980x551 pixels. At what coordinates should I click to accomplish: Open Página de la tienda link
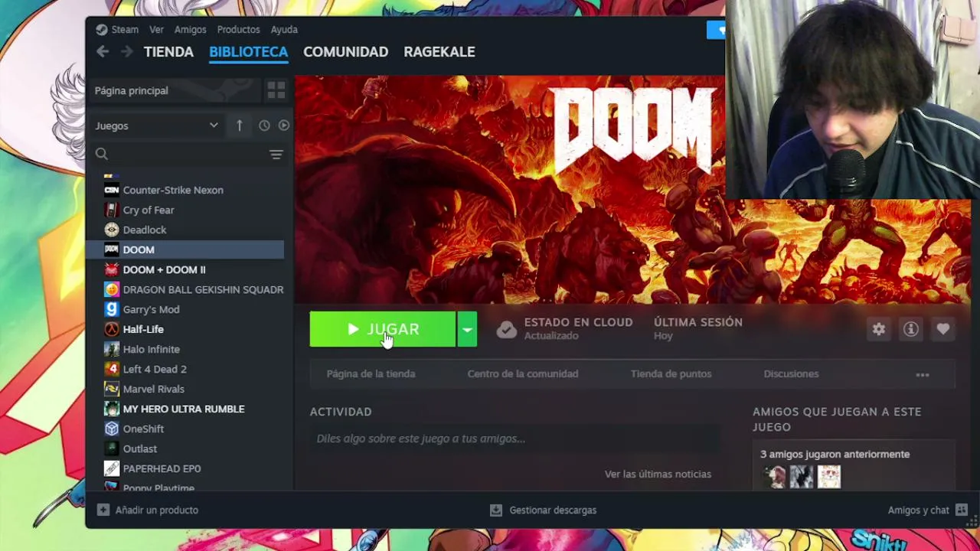pyautogui.click(x=371, y=374)
